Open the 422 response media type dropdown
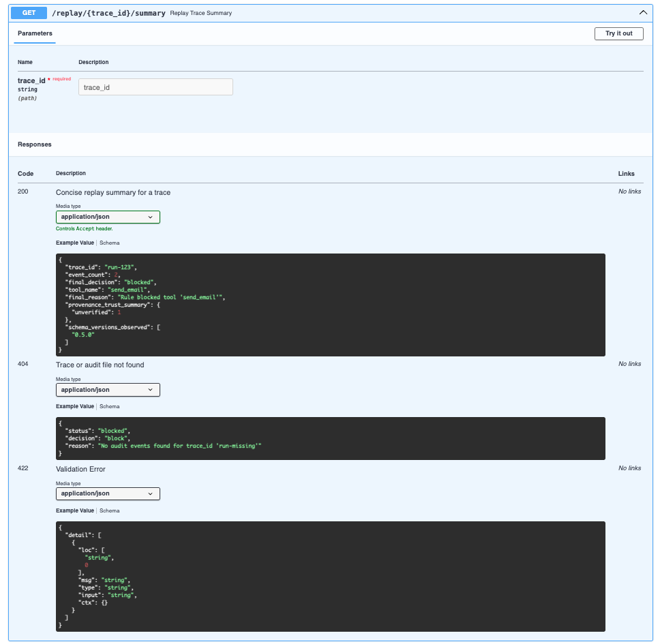This screenshot has height=644, width=660. (108, 493)
